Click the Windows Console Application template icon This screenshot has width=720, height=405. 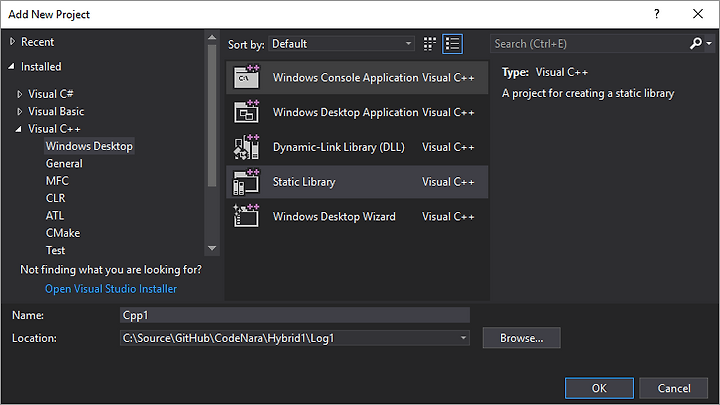pos(246,77)
